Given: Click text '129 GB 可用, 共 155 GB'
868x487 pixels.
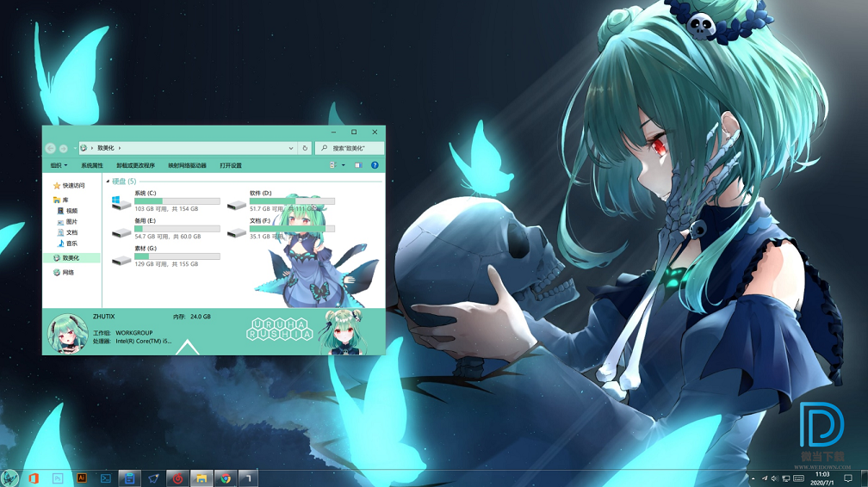Looking at the screenshot, I should (166, 264).
